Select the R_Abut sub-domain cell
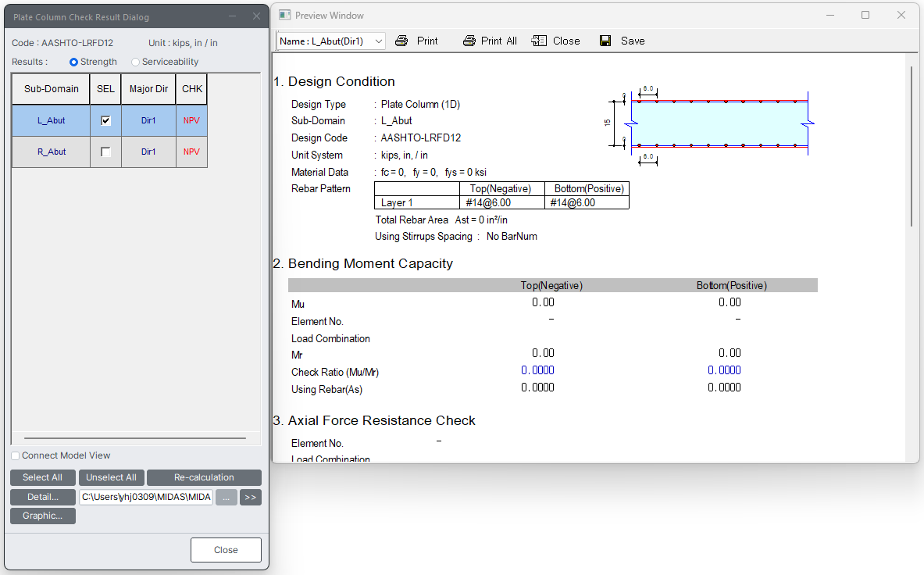This screenshot has width=924, height=575. point(52,152)
